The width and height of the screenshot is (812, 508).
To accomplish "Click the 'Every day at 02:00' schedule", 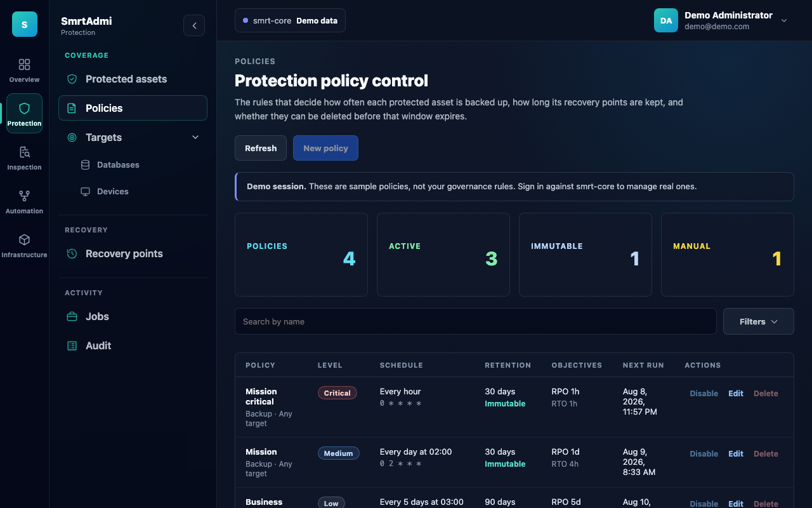I will coord(416,452).
